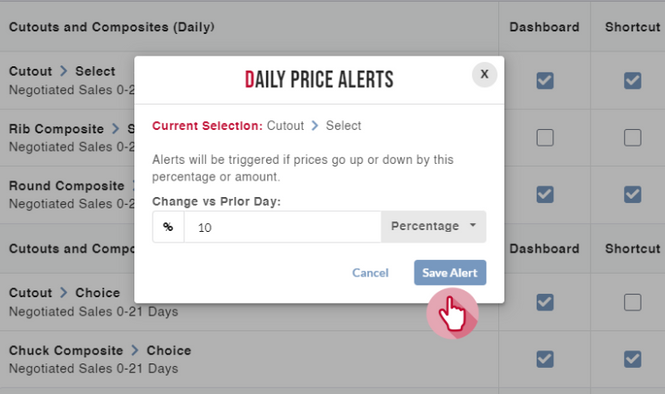Screen dimensions: 665x394
Task: Uncheck Shortcut for Cutout Select
Action: pos(632,81)
